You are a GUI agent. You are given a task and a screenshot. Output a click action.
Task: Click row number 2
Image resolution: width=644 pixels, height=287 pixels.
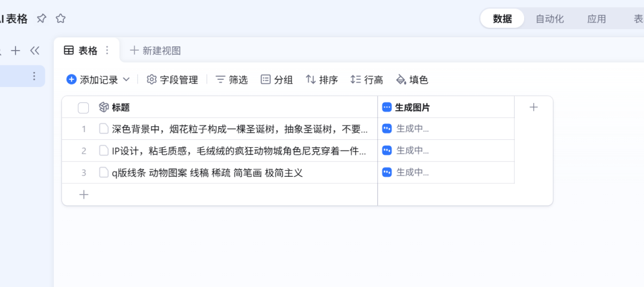[84, 151]
